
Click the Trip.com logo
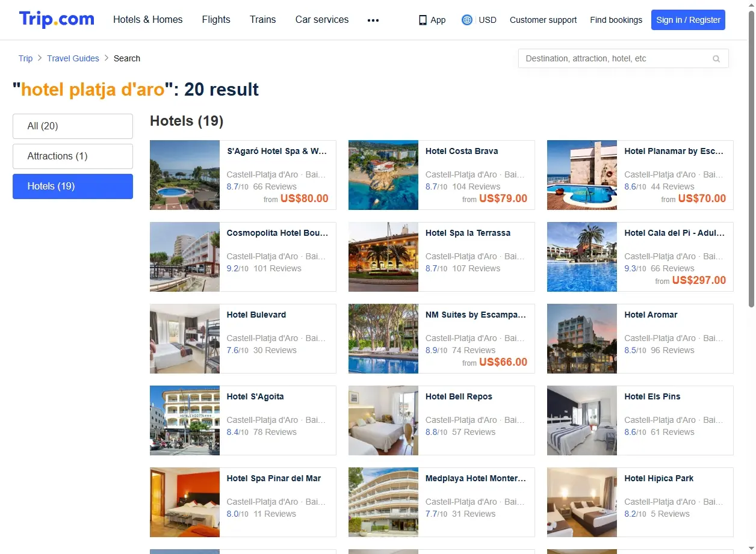57,19
